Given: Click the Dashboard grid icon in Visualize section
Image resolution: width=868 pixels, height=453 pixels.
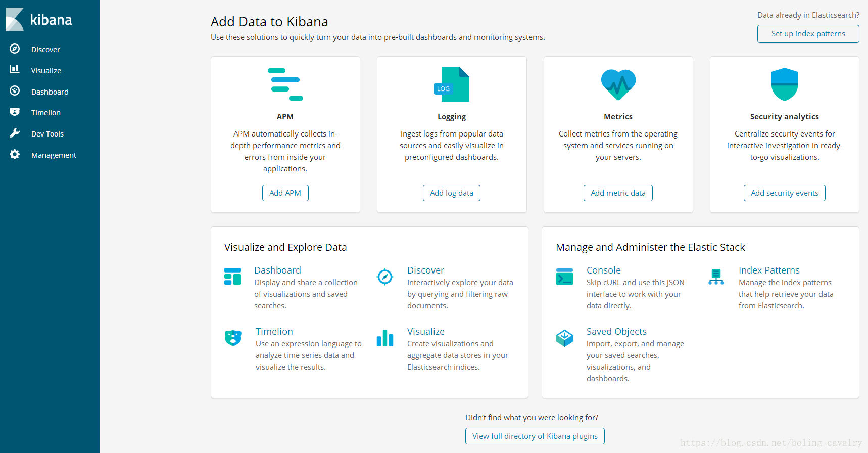Looking at the screenshot, I should (232, 277).
